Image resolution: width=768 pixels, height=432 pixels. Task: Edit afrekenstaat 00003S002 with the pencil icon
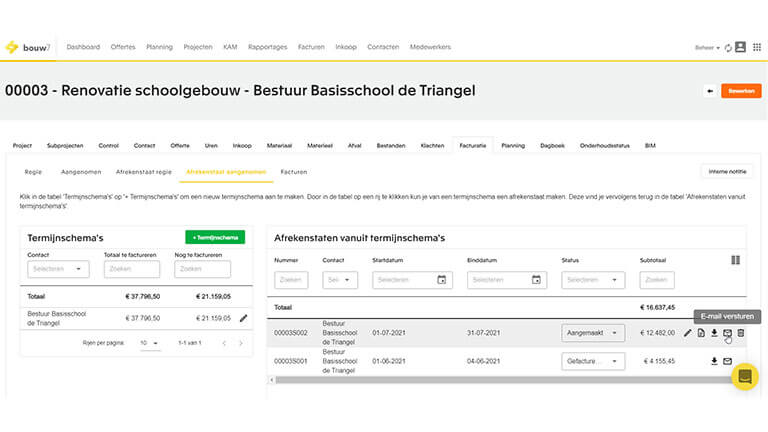(688, 333)
